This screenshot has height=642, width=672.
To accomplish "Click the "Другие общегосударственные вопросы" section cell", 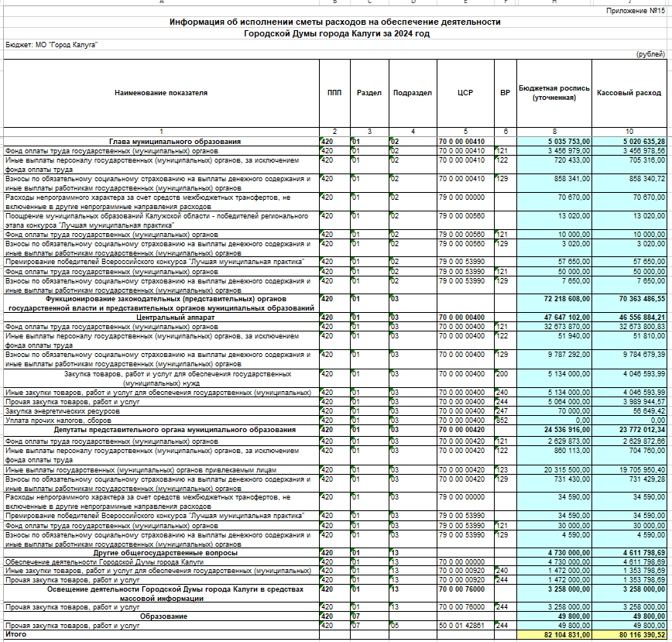I will coord(161,552).
